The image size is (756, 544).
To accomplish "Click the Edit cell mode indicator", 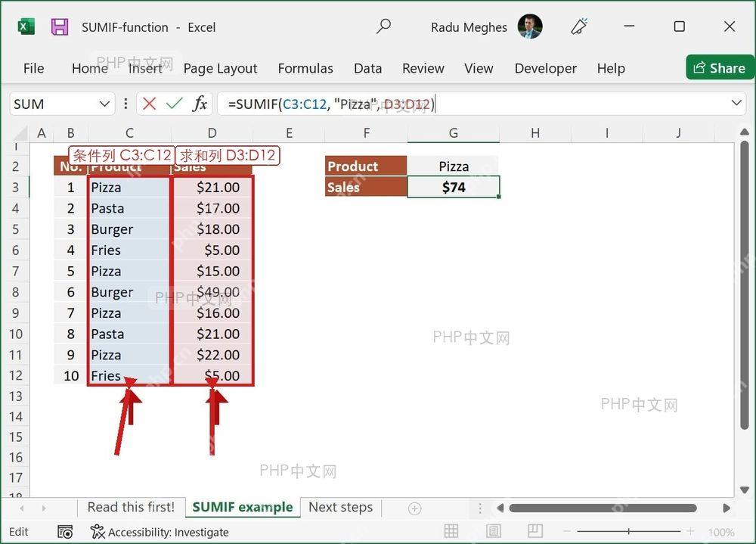I will [19, 532].
